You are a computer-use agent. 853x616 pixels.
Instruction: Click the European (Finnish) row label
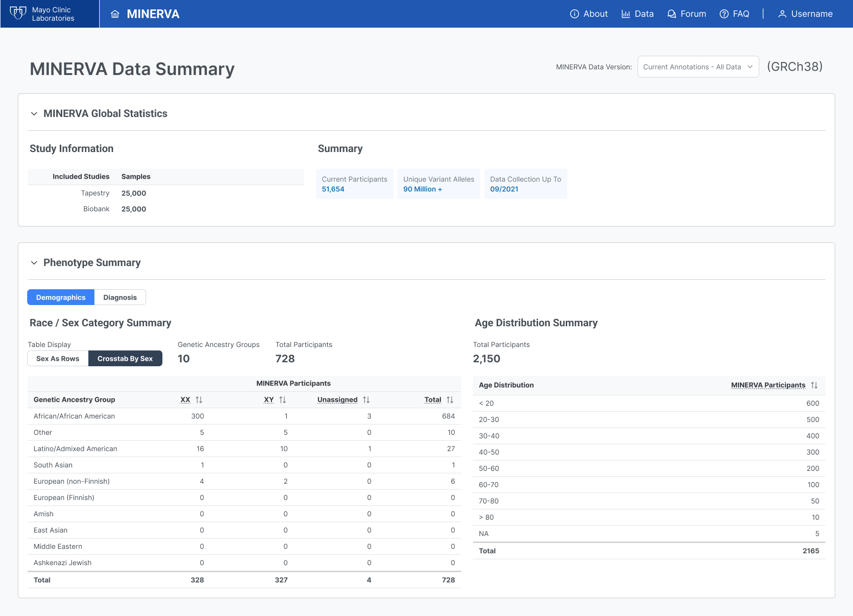tap(64, 498)
